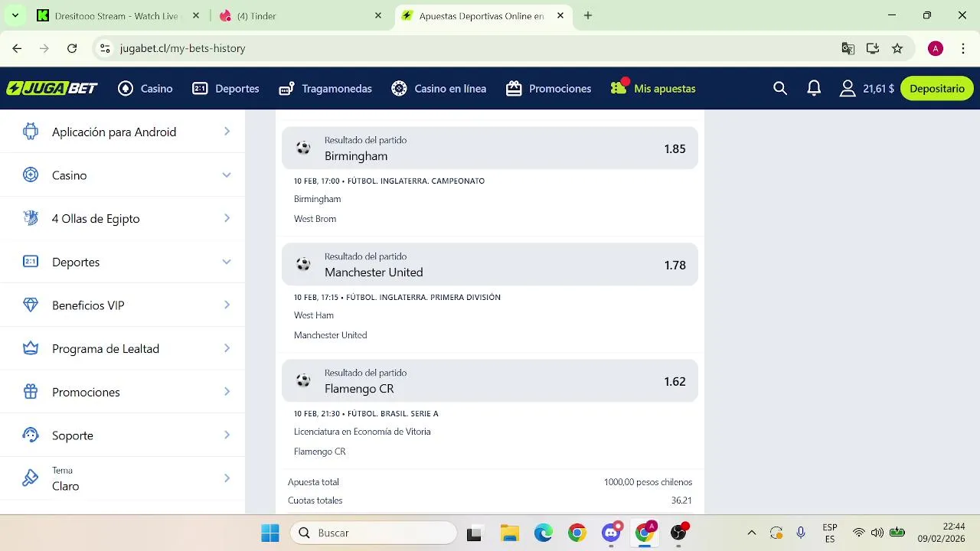980x551 pixels.
Task: Expand sidebar Deportes dropdown arrow
Action: (227, 262)
